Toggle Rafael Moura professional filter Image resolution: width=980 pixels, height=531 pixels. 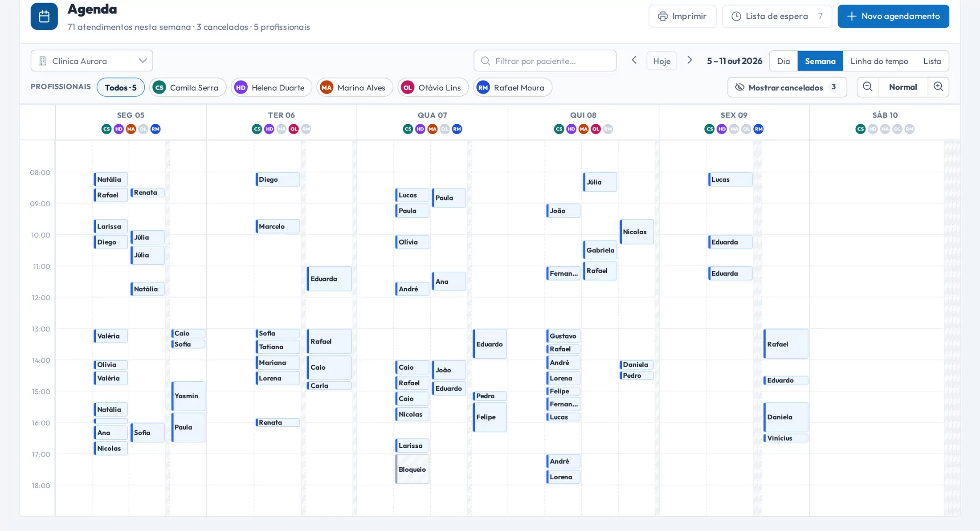[x=513, y=87]
